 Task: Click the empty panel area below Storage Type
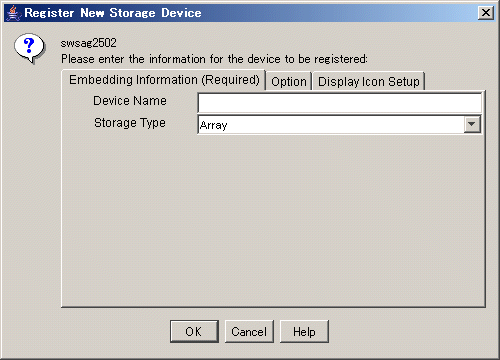click(x=273, y=220)
